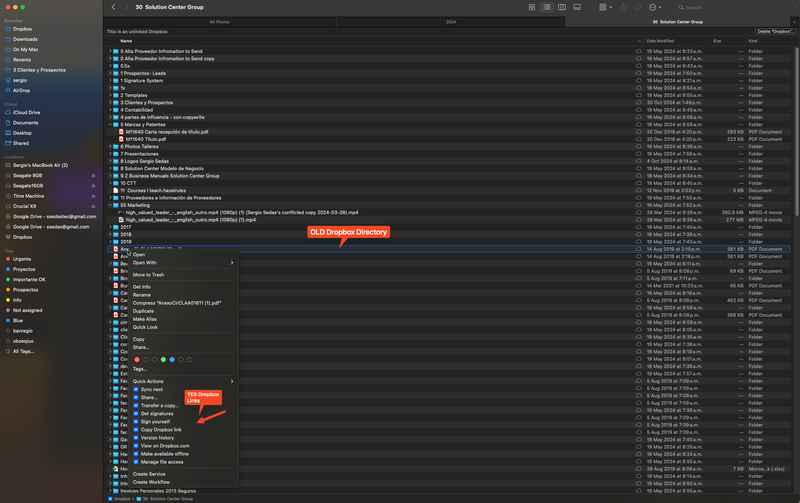800x503 pixels.
Task: Eject the Seagate 8GB drive
Action: point(93,175)
